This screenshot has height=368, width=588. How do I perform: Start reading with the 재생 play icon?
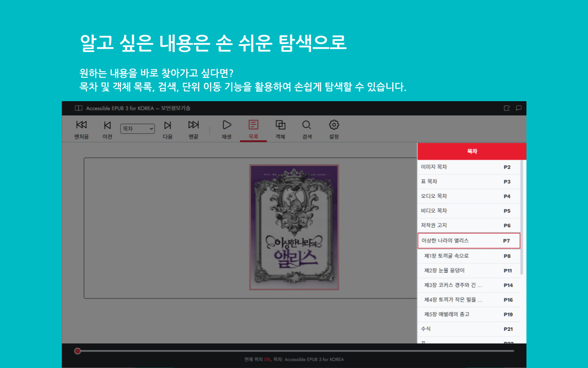pos(226,125)
